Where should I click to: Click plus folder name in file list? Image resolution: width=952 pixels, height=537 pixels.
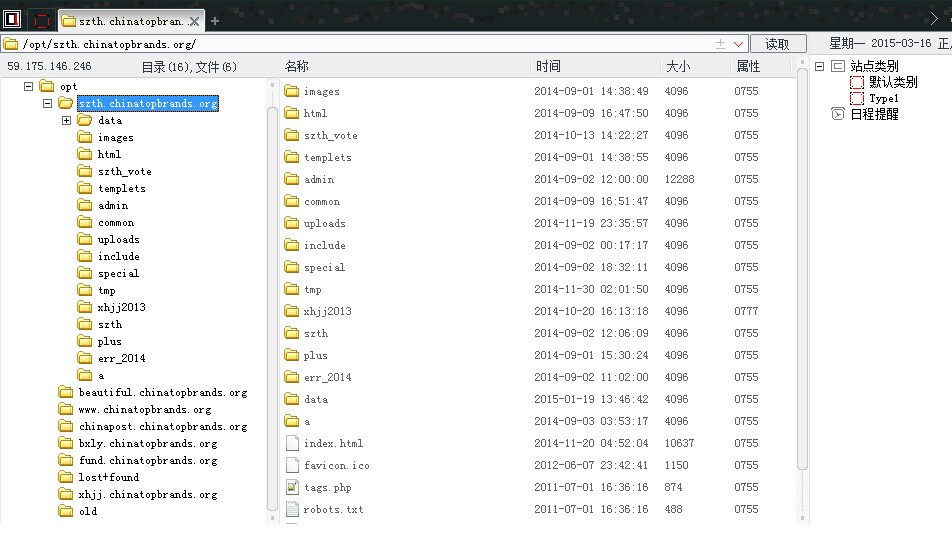click(316, 355)
